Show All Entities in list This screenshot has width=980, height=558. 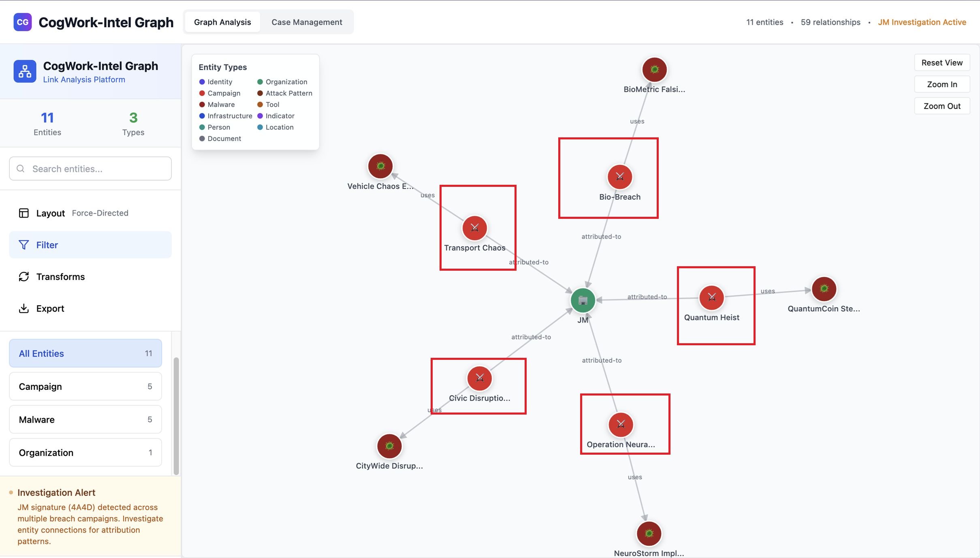click(85, 353)
